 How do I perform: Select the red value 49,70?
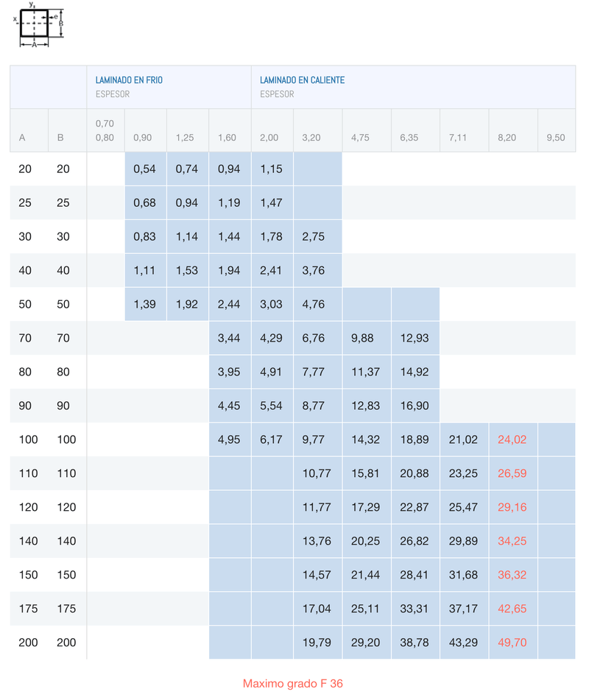point(512,643)
